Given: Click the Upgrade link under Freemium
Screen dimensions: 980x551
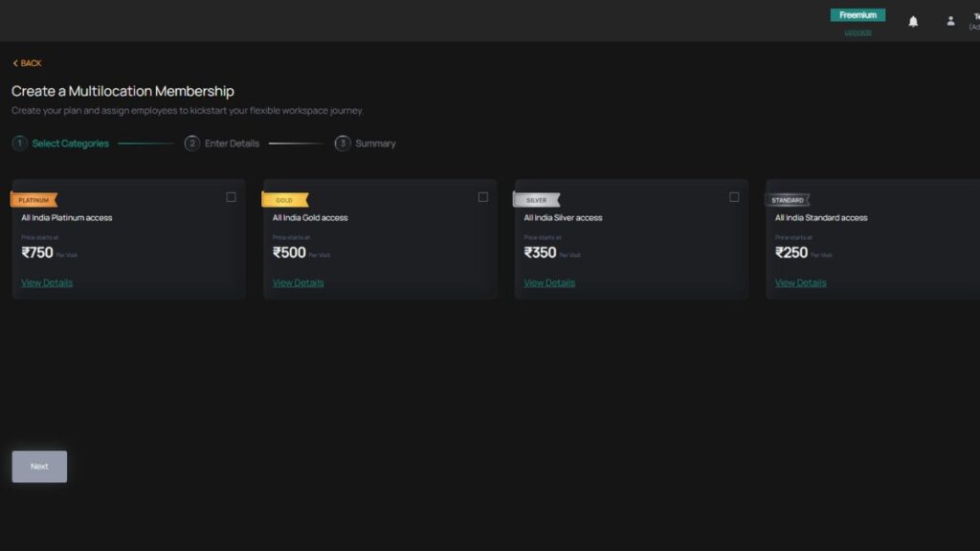Looking at the screenshot, I should pos(857,32).
